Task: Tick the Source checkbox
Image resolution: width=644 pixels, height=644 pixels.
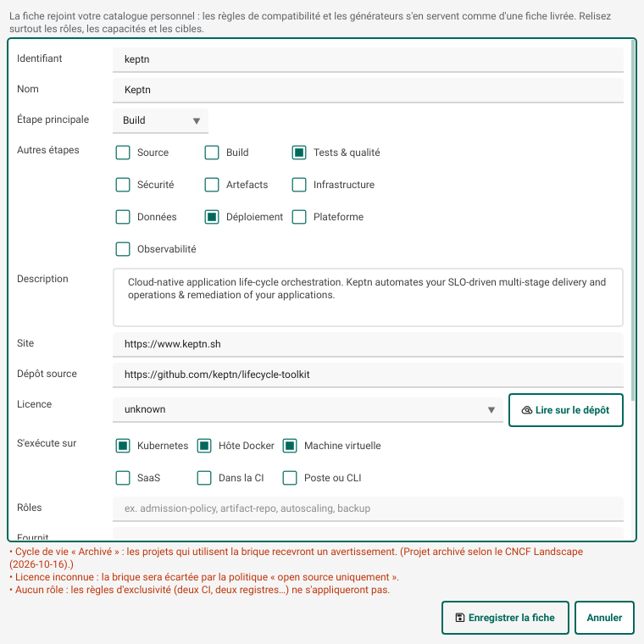Action: (123, 153)
